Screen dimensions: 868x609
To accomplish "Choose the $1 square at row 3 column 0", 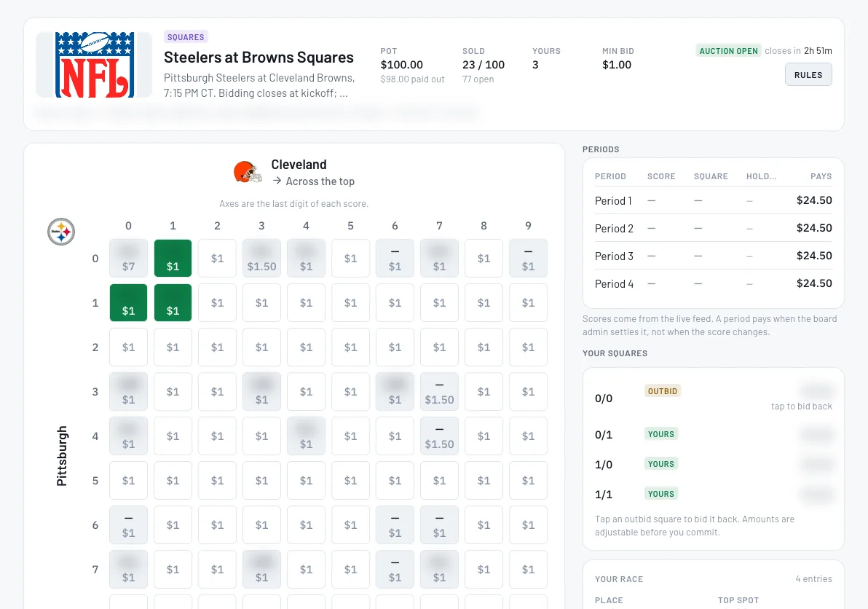I will tap(128, 391).
